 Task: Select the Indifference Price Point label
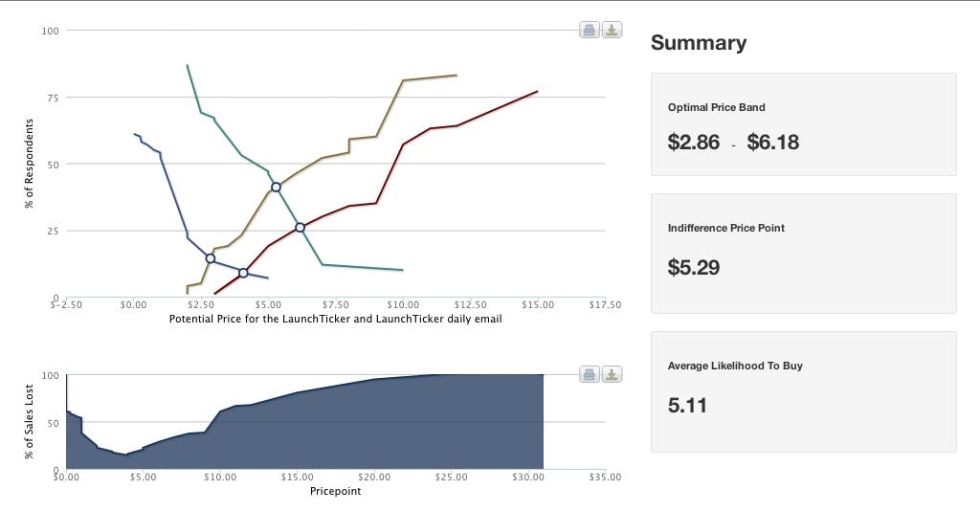pyautogui.click(x=725, y=228)
